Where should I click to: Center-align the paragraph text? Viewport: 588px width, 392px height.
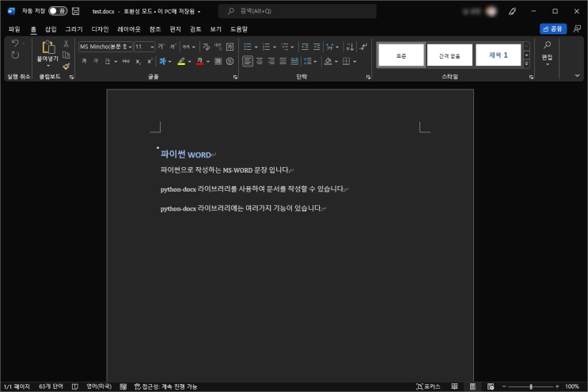click(260, 61)
